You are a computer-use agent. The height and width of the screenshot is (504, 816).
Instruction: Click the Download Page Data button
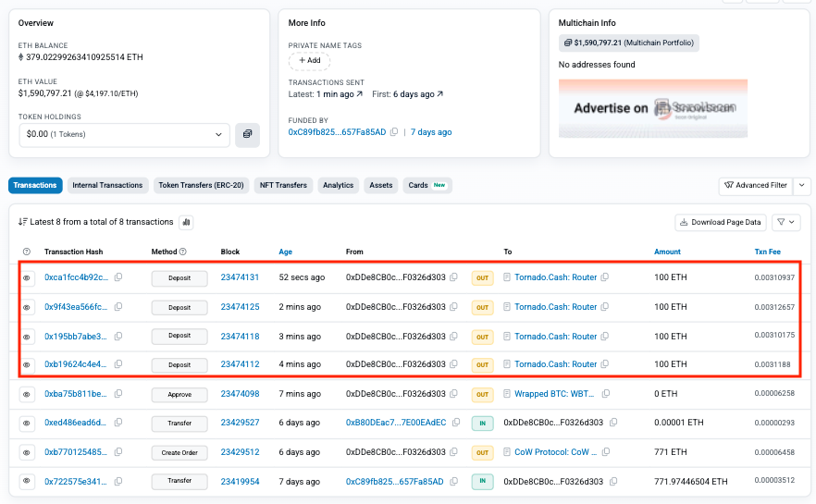pyautogui.click(x=720, y=222)
